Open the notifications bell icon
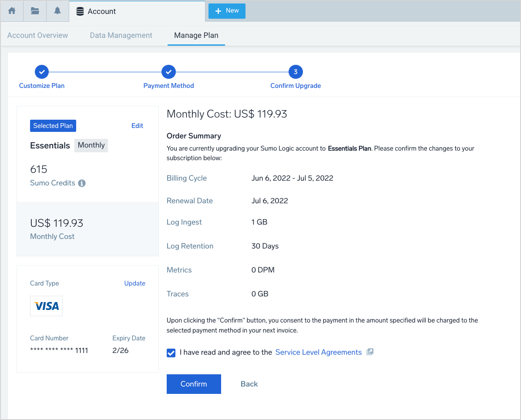The width and height of the screenshot is (521, 420). 57,11
